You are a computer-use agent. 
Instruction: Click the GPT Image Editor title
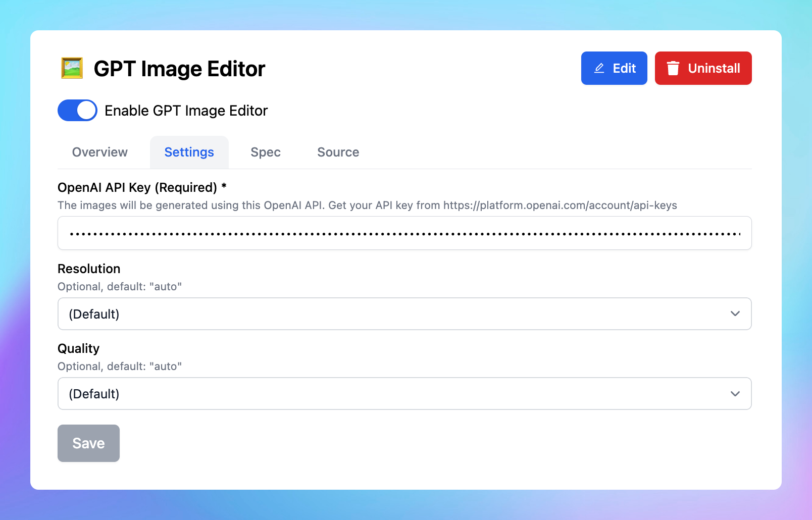(179, 69)
